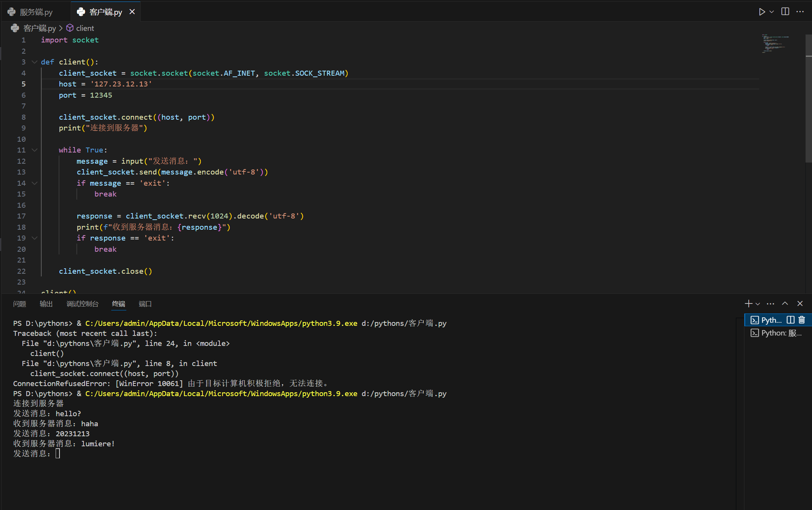Open the 问题 panel tab
Screen dimensions: 812x510
pos(19,304)
